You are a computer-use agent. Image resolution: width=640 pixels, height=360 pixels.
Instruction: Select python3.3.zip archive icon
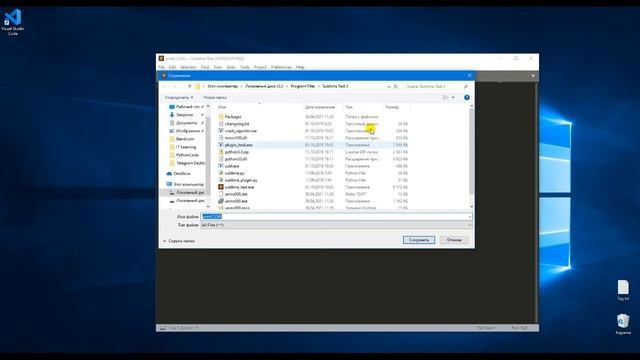(x=221, y=152)
